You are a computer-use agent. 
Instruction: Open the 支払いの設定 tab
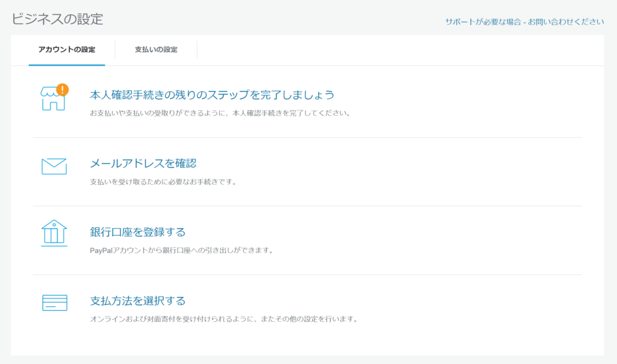pyautogui.click(x=156, y=49)
